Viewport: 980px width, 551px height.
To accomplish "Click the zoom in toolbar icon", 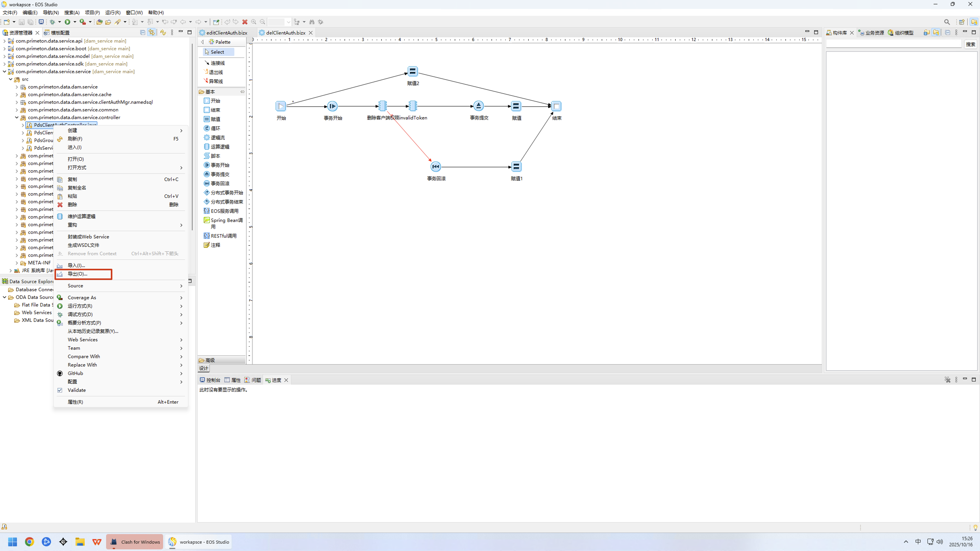I will click(254, 22).
